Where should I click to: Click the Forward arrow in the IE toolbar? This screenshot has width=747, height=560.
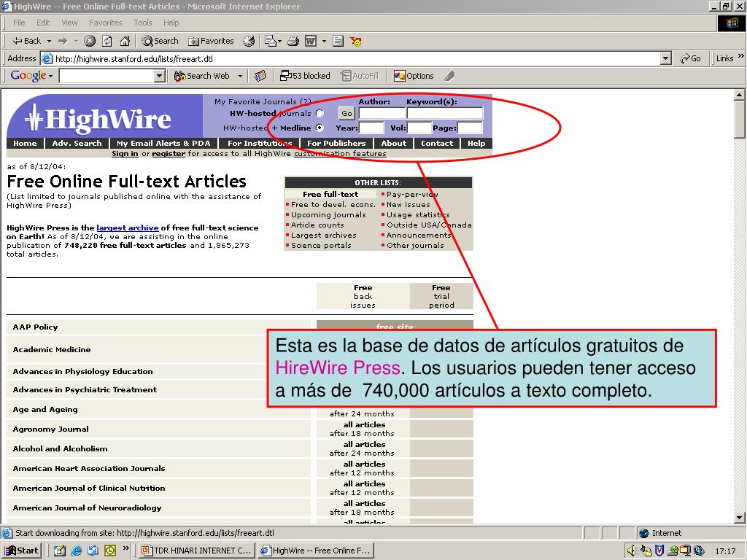63,41
